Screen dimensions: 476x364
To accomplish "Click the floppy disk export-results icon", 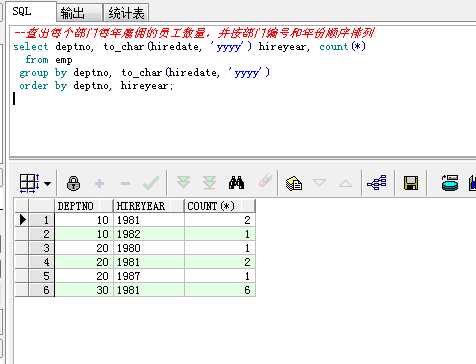I will [x=411, y=183].
